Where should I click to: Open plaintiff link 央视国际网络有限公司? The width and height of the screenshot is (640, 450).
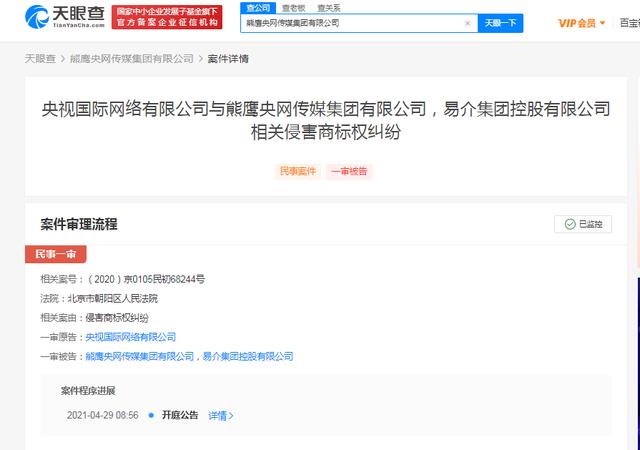(130, 337)
